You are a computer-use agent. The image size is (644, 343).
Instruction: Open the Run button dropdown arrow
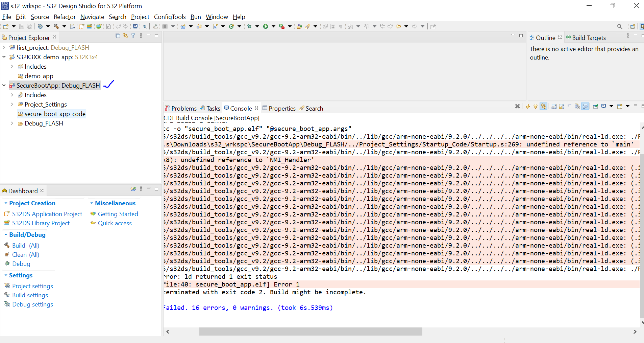[273, 26]
